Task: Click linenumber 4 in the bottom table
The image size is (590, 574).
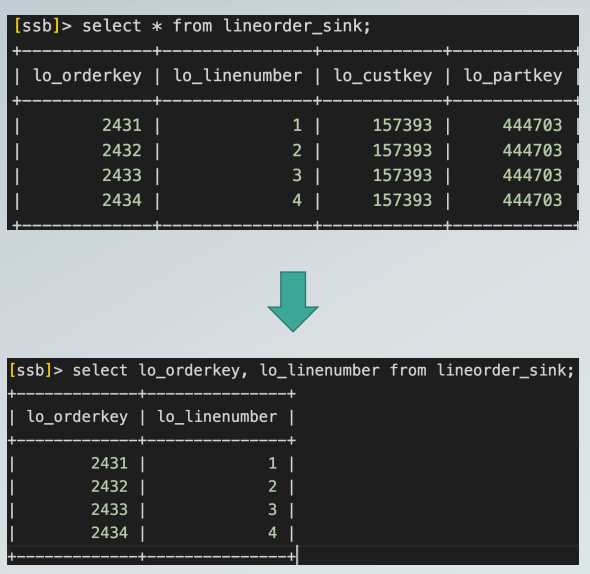Action: point(273,533)
